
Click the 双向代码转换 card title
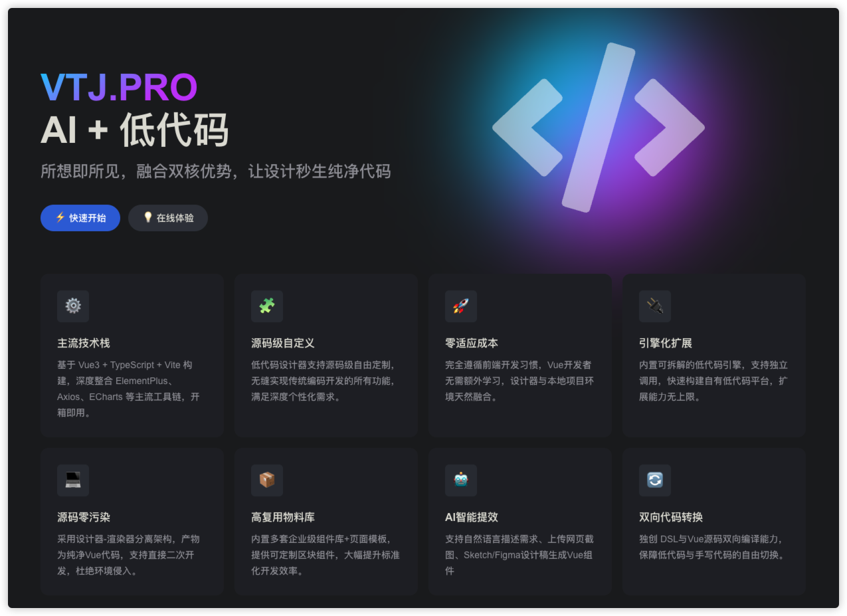[669, 516]
